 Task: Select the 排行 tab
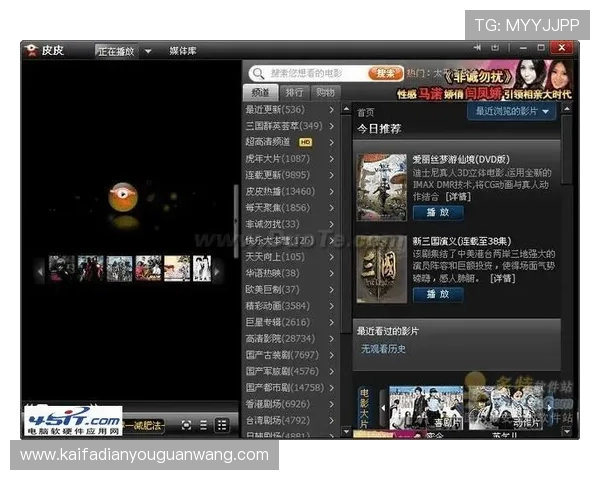click(x=294, y=92)
